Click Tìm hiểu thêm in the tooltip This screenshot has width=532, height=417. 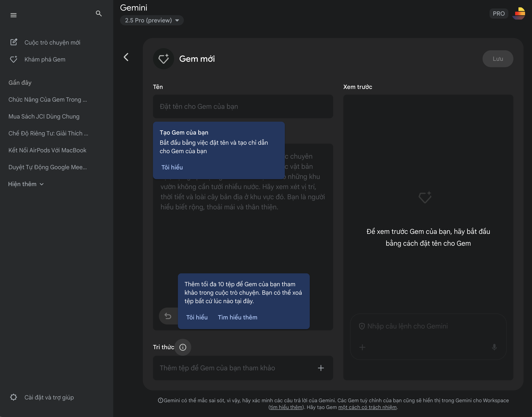coord(237,317)
